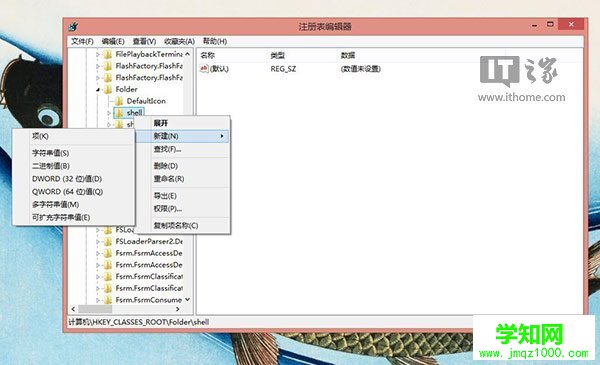Image resolution: width=600 pixels, height=365 pixels.
Task: Click the tree's right scroll arrow
Action: pos(178,309)
